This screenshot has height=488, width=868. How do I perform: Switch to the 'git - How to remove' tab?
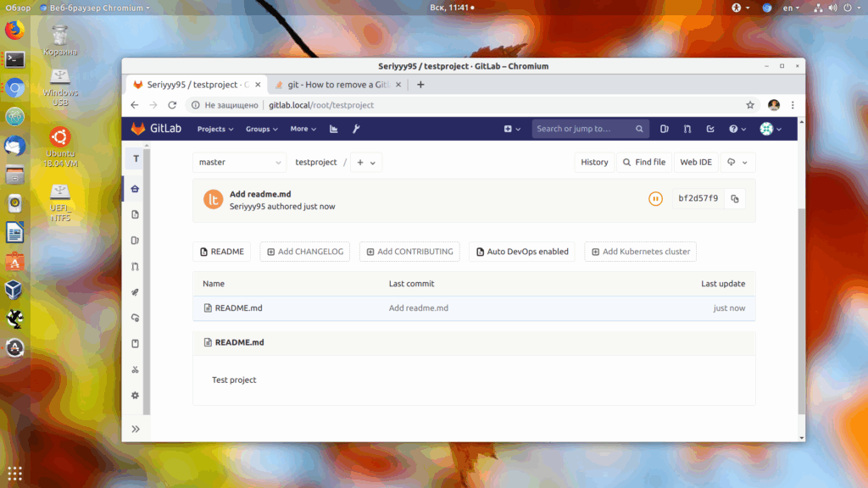click(337, 85)
